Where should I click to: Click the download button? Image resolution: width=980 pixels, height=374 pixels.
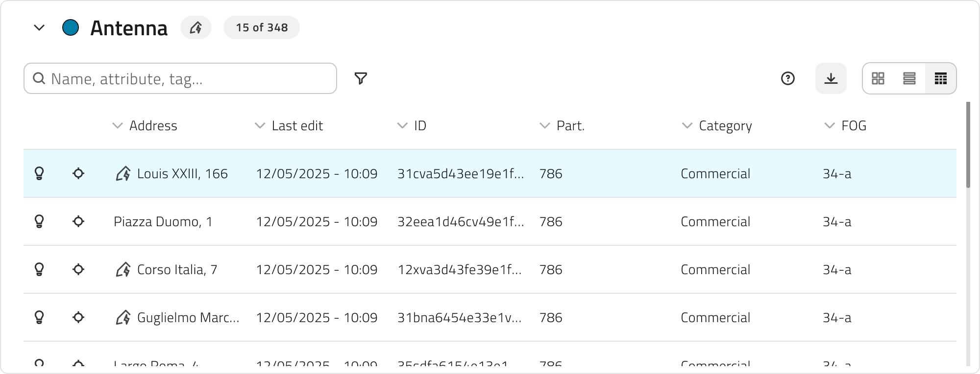831,78
